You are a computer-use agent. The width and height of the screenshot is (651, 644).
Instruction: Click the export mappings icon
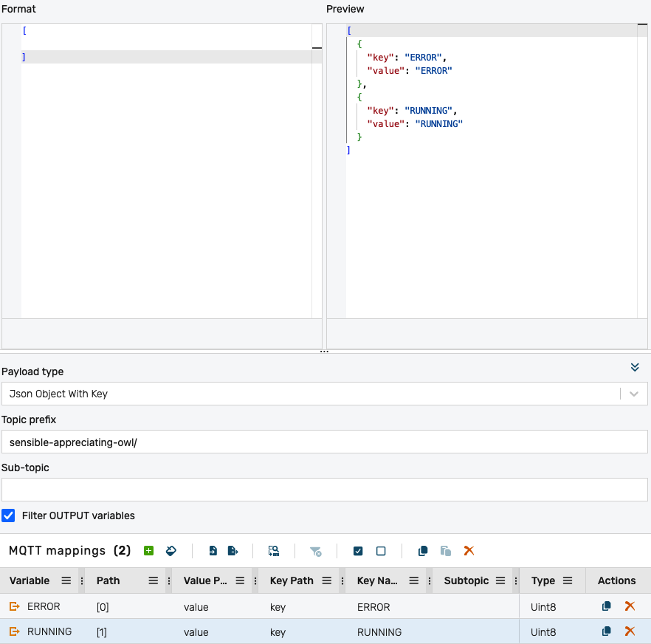(232, 551)
